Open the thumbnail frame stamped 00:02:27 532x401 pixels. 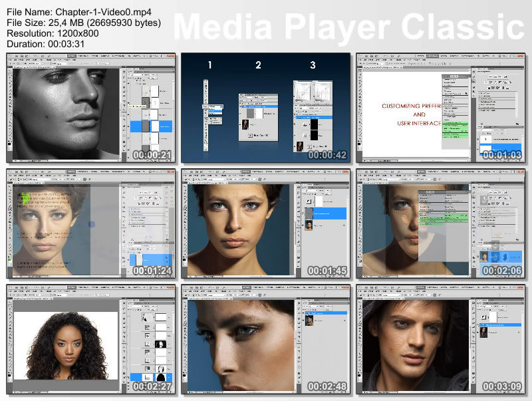[x=91, y=339]
